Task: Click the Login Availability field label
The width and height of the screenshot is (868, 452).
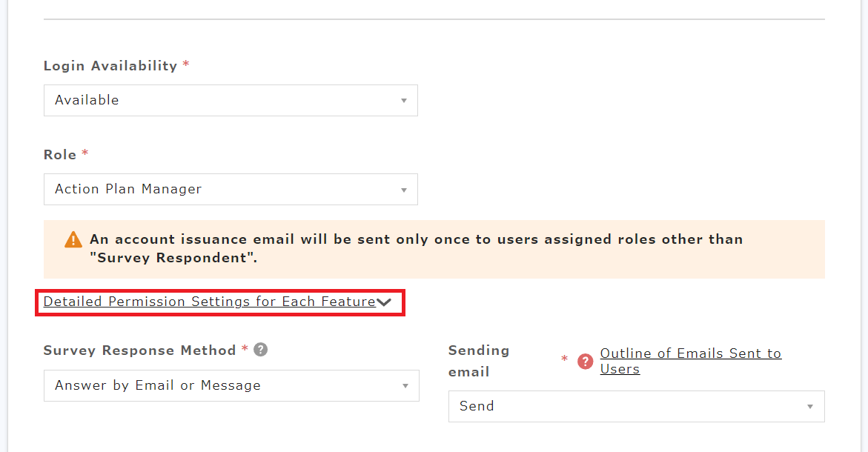Action: click(110, 66)
